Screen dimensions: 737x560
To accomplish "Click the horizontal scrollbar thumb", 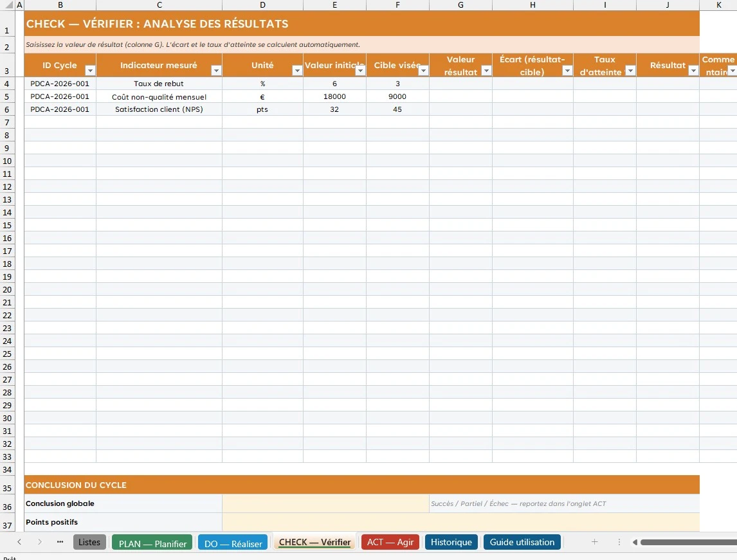I will (x=689, y=542).
